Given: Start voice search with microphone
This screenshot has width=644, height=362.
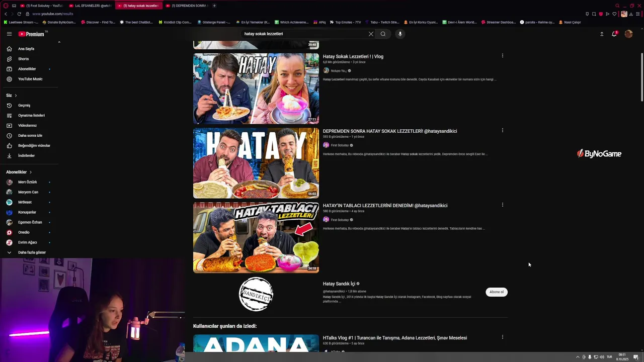Looking at the screenshot, I should point(400,34).
